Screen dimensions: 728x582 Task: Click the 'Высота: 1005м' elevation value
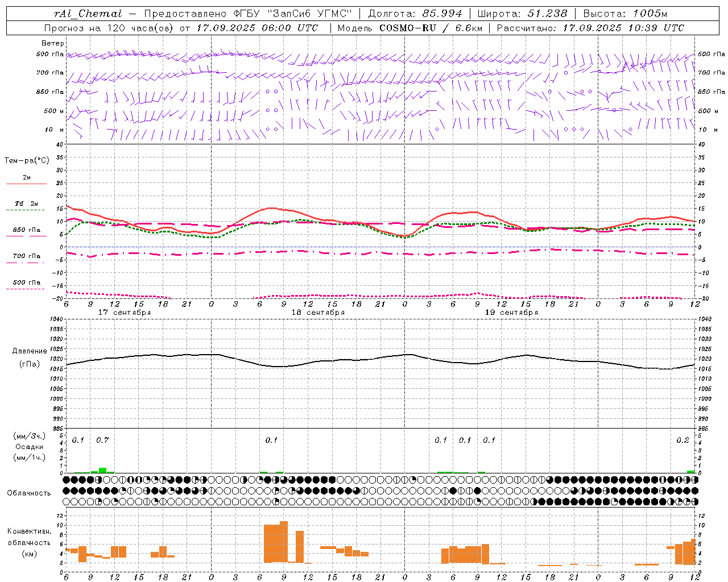point(625,14)
